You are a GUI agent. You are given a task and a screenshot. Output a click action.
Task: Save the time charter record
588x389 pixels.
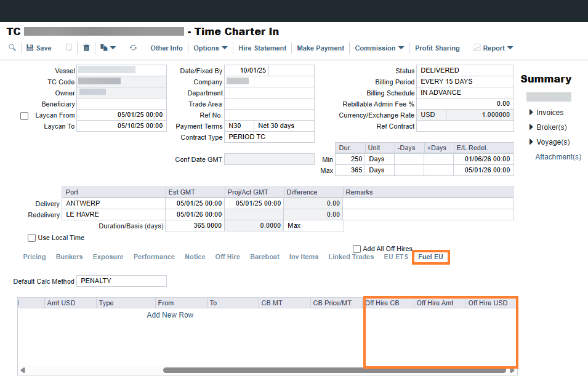coord(39,48)
